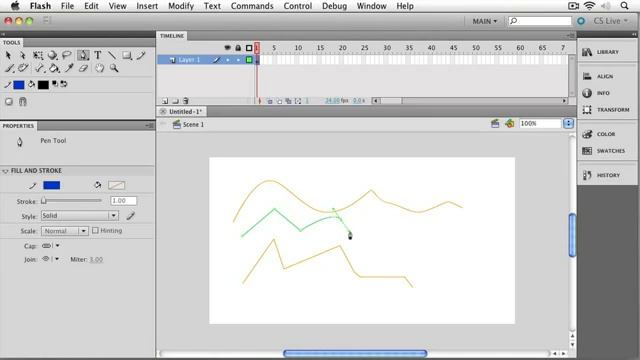Select the 3D Rotation tool
The height and width of the screenshot is (360, 640).
(x=52, y=55)
